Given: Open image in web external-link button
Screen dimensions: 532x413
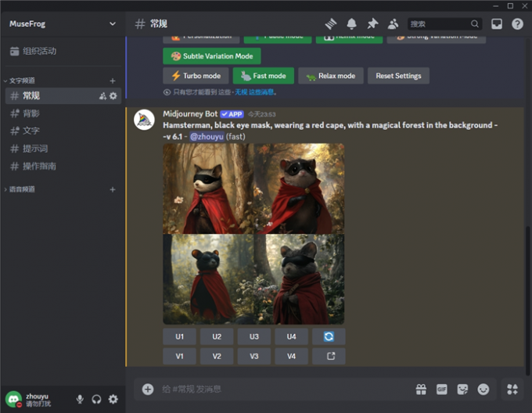Looking at the screenshot, I should (x=329, y=356).
